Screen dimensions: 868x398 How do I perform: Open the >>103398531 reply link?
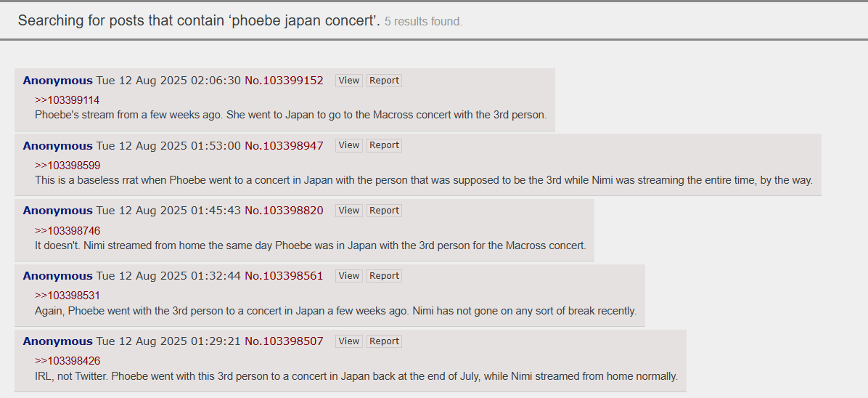[67, 296]
